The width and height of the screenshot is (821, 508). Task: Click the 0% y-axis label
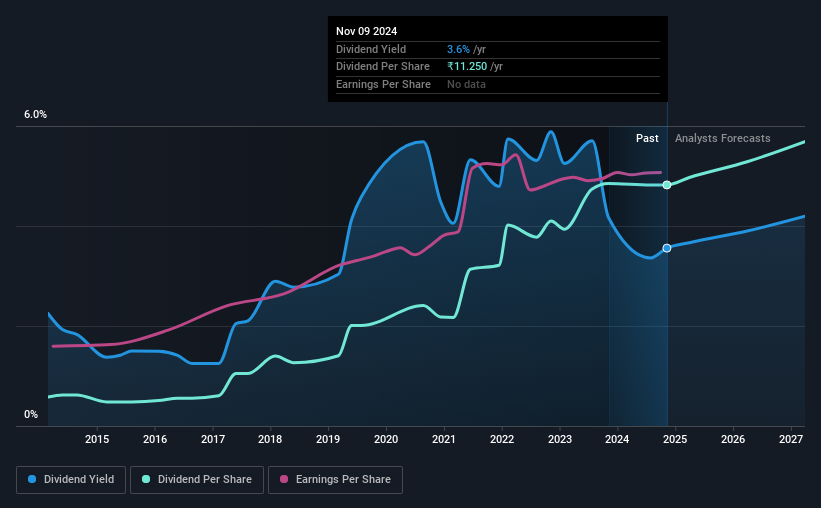coord(31,414)
